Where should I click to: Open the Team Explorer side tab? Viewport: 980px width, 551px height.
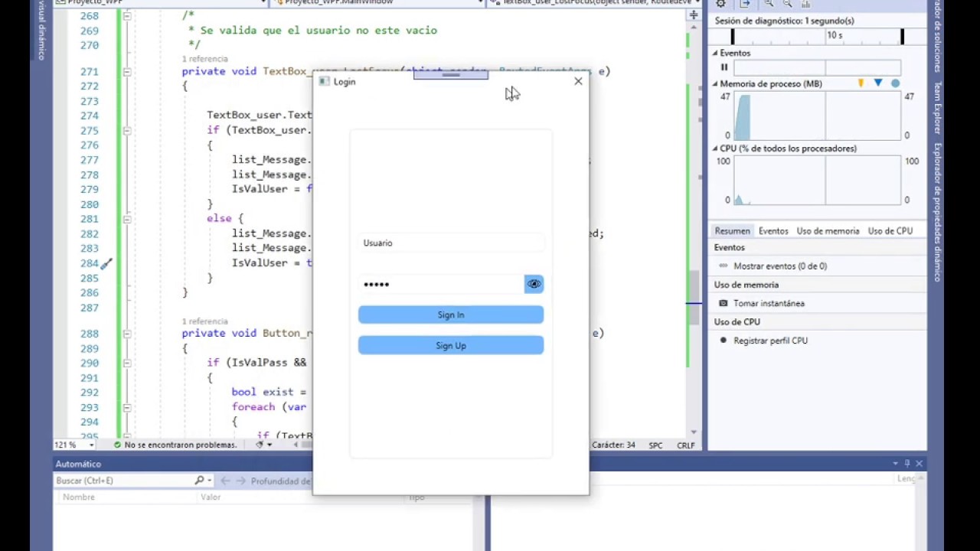(x=936, y=108)
